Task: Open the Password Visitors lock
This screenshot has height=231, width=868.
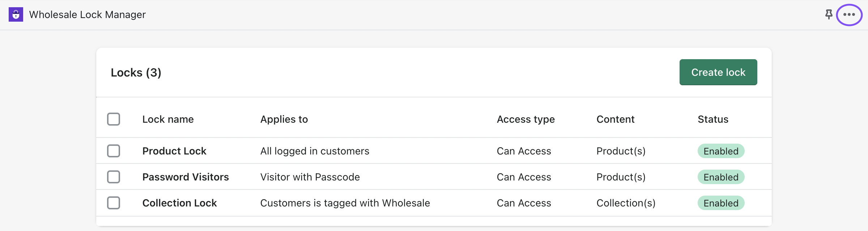Action: pos(186,177)
